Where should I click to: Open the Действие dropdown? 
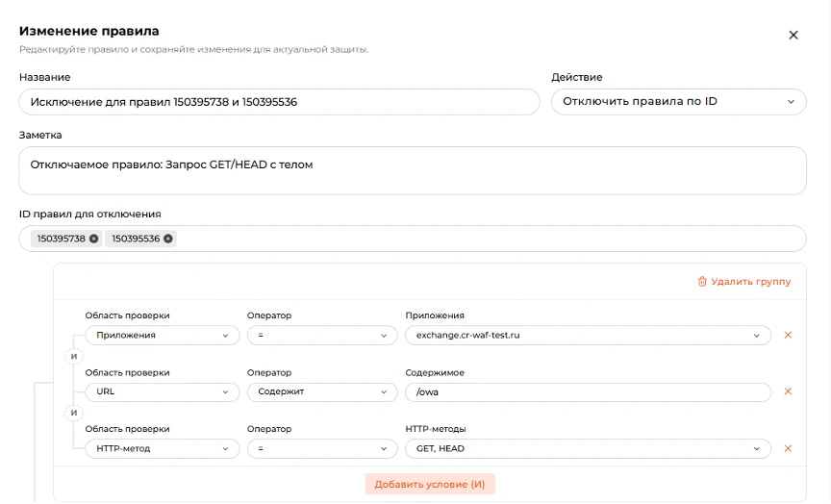pos(678,102)
